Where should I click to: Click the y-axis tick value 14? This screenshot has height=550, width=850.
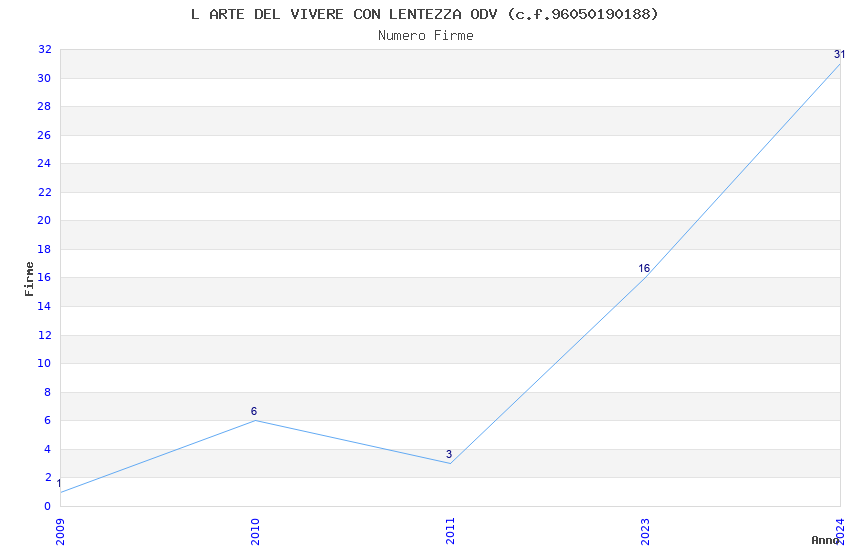pos(44,306)
